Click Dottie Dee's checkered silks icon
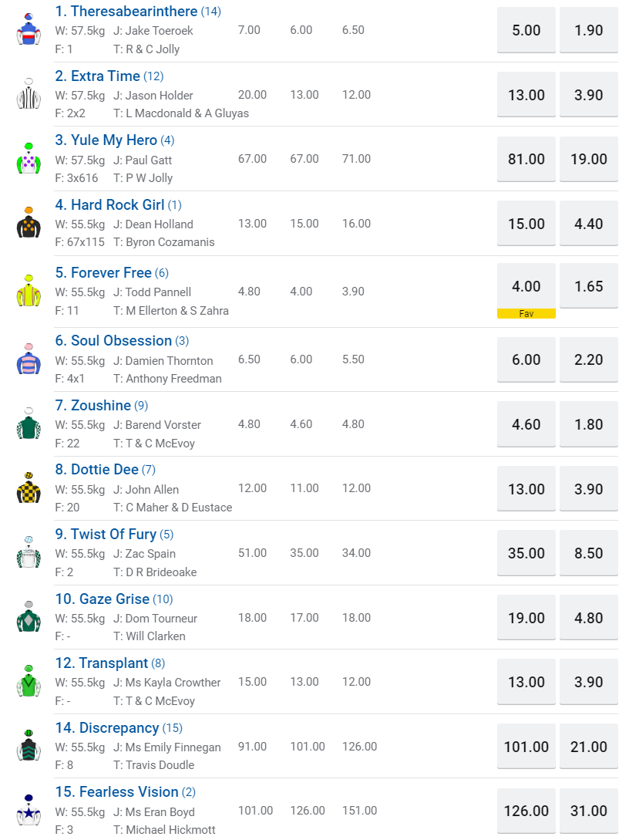Viewport: 629px width, 840px height. [29, 488]
